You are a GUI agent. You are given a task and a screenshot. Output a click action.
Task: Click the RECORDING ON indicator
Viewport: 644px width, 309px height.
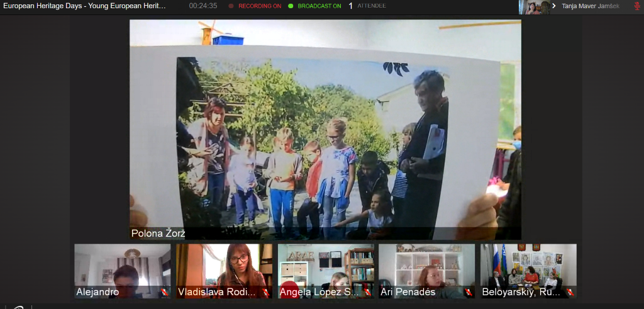coord(255,6)
